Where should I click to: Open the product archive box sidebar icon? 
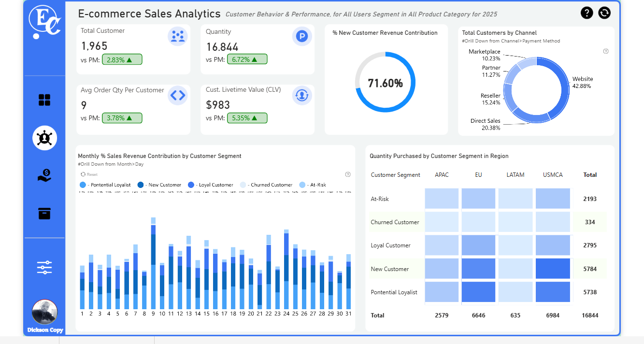click(44, 213)
